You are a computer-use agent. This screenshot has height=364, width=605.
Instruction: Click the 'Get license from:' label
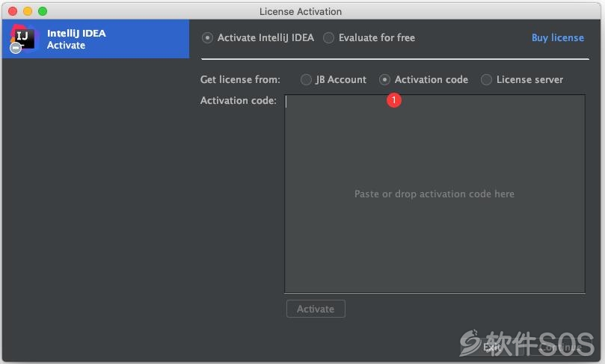click(x=240, y=79)
